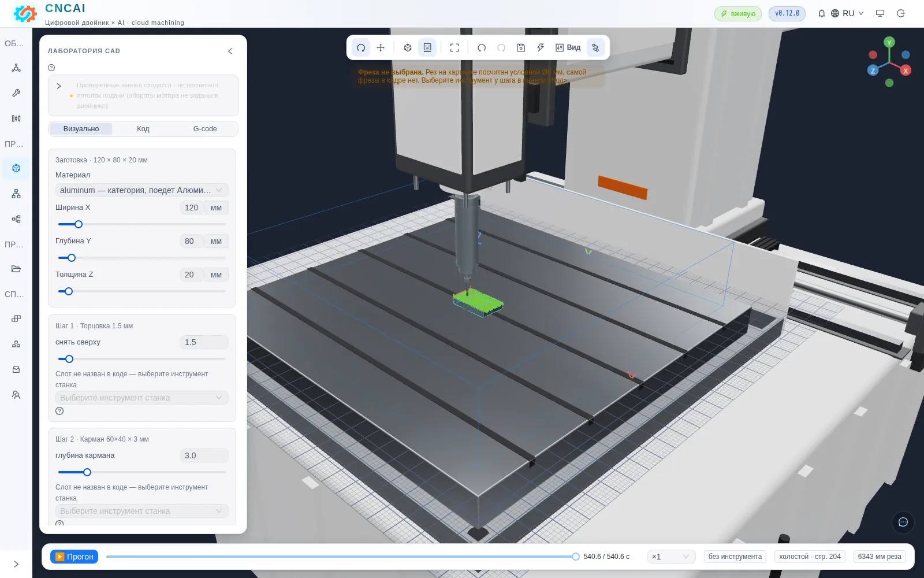Screen dimensions: 924x578
Task: Click the help icon under Шаг 1 tool select
Action: click(x=59, y=411)
